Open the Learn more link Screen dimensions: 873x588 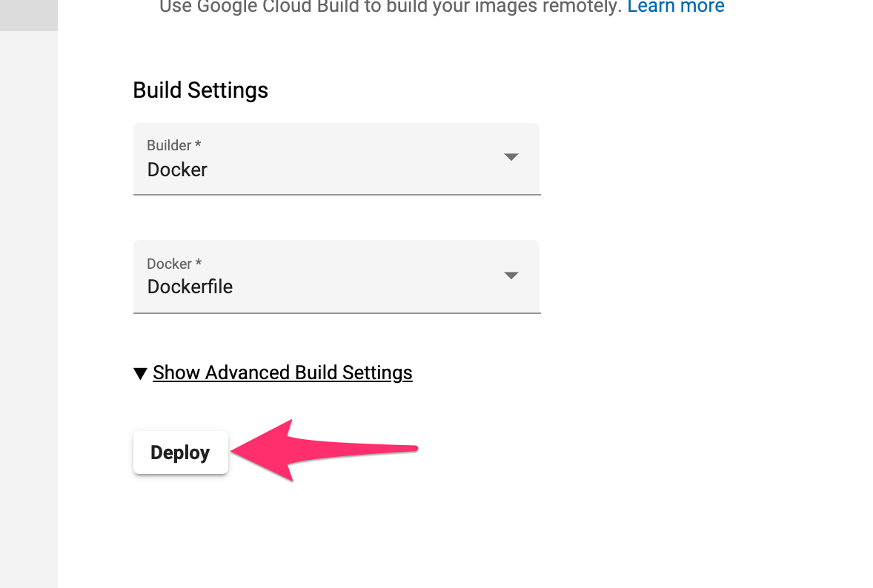coord(676,7)
